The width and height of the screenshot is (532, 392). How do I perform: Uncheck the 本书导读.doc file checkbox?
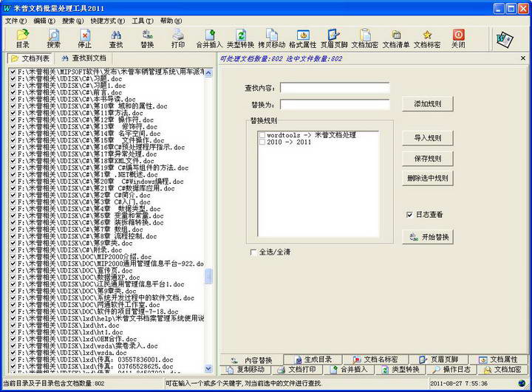13,100
